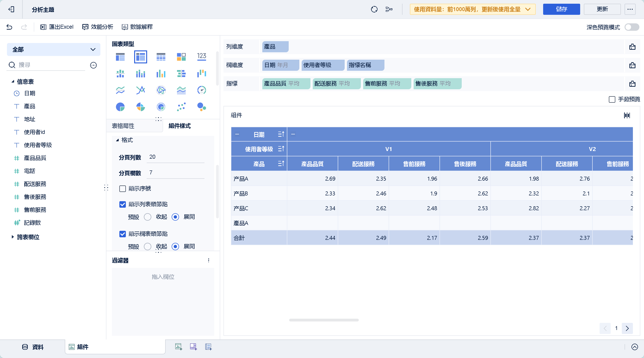
Task: Open the 全部 dropdown
Action: (53, 49)
